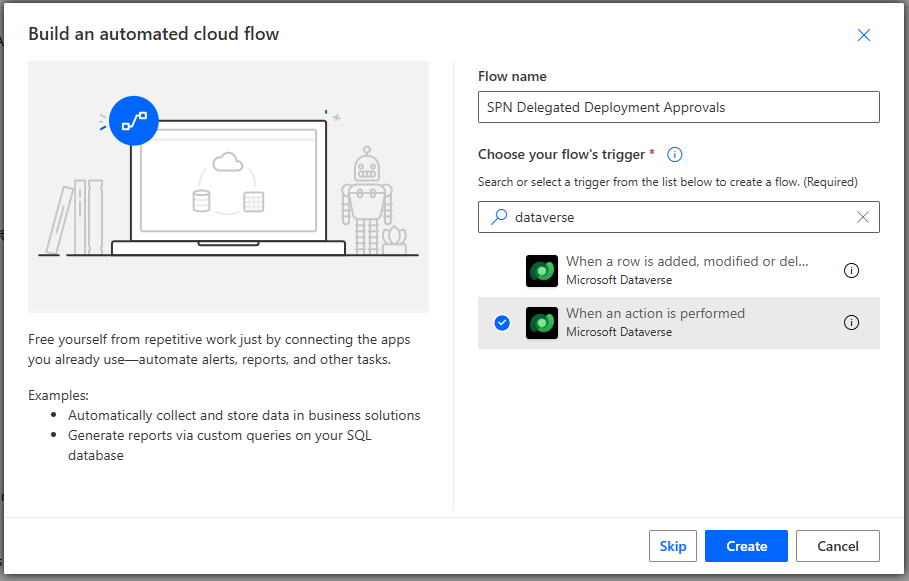
Task: Click inside the trigger search box
Action: point(680,217)
